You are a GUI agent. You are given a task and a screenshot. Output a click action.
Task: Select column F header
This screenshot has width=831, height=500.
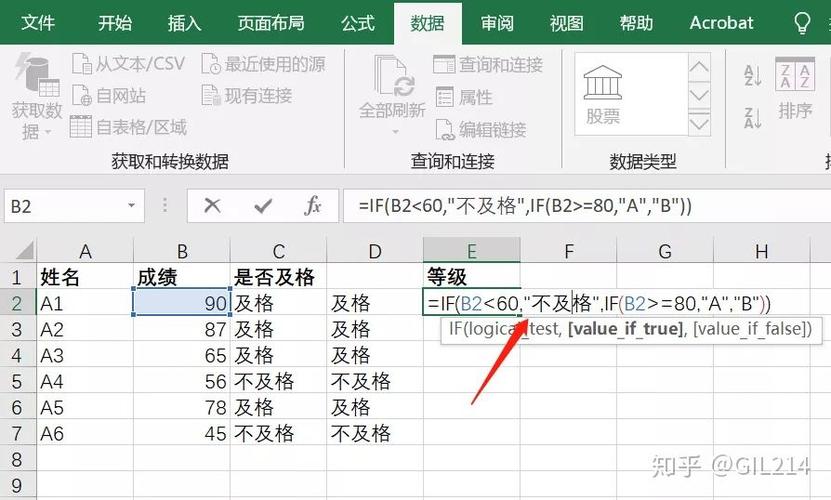[x=569, y=251]
